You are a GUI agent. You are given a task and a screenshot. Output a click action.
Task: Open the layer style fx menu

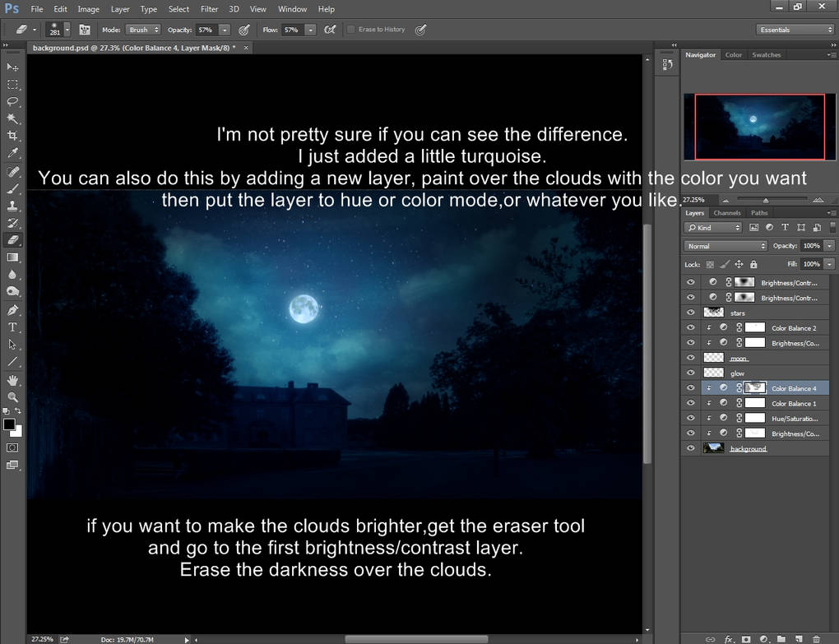(x=728, y=638)
